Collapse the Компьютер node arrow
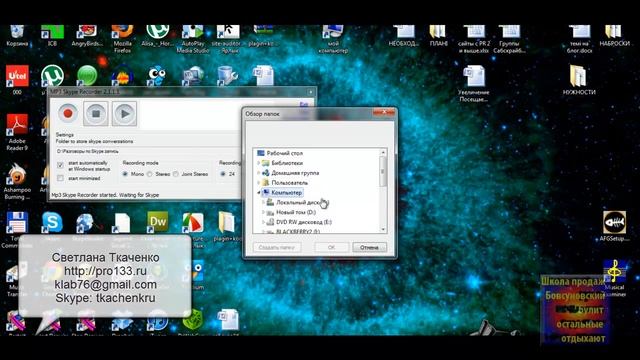The width and height of the screenshot is (640, 360). tap(259, 192)
